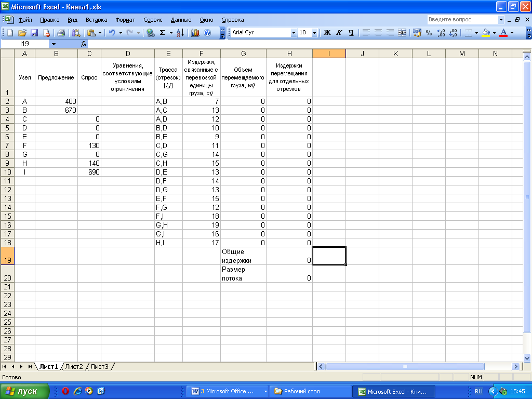532x399 pixels.
Task: Click the пуск Start button
Action: tap(25, 391)
